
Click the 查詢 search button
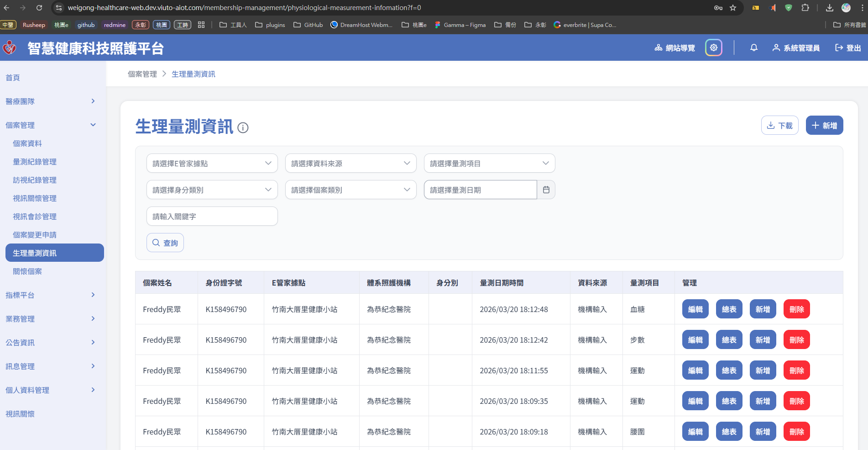coord(165,243)
